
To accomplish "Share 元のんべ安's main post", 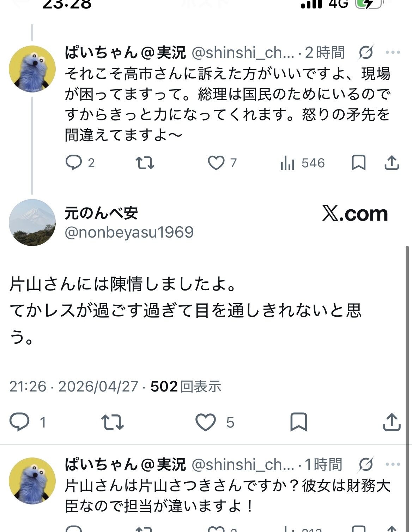I will pos(392,422).
